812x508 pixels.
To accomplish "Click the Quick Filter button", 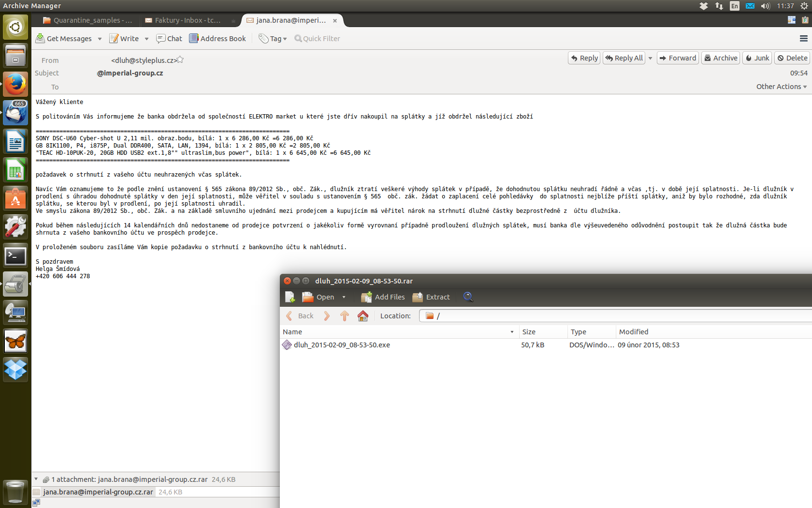I will (x=318, y=39).
